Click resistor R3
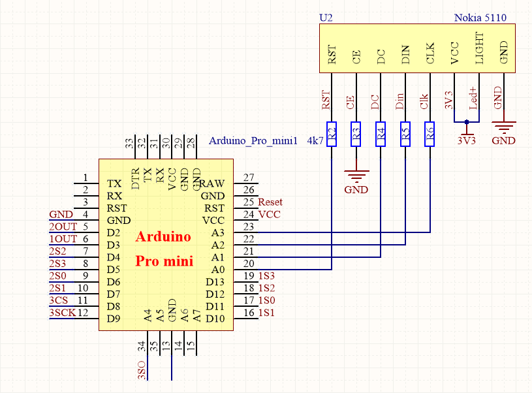The width and height of the screenshot is (532, 393). 355,132
